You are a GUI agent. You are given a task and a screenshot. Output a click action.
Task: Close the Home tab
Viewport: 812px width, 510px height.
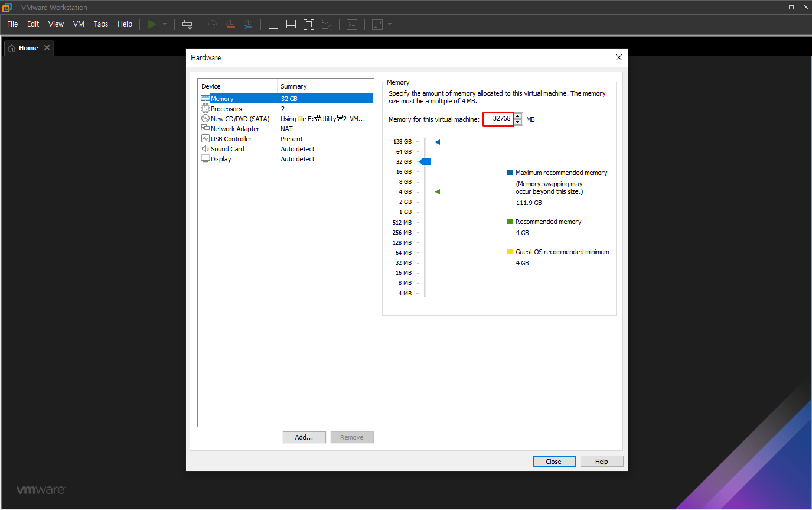point(47,48)
